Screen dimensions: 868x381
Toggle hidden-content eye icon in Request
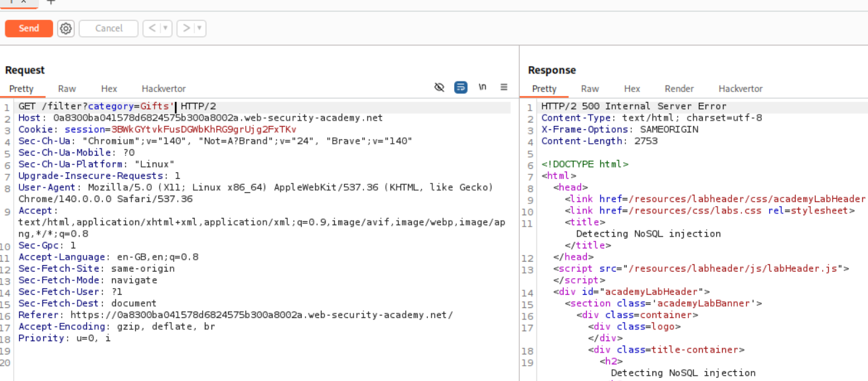click(x=439, y=87)
